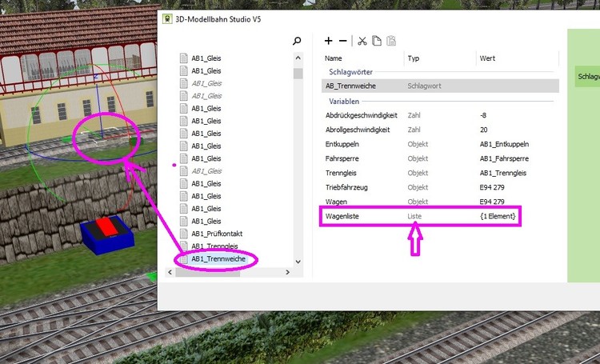
Task: Select the Wagenliste variable name
Action: (x=342, y=216)
